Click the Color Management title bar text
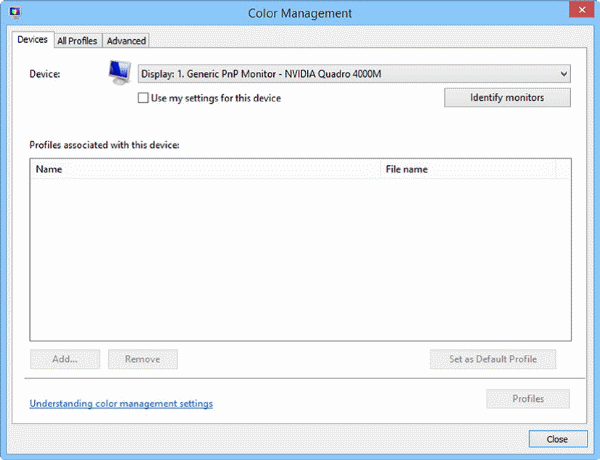 click(x=299, y=13)
